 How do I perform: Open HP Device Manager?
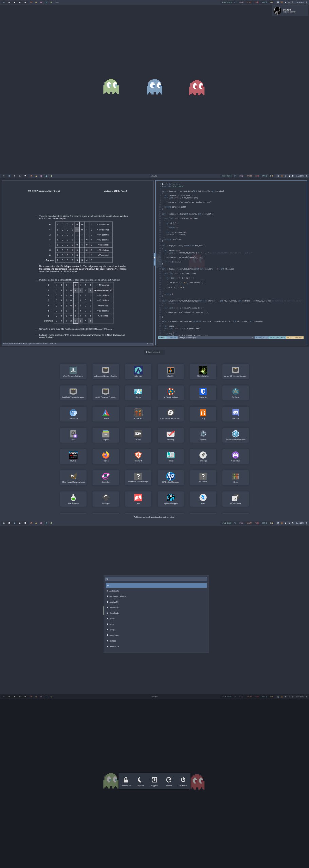click(170, 478)
